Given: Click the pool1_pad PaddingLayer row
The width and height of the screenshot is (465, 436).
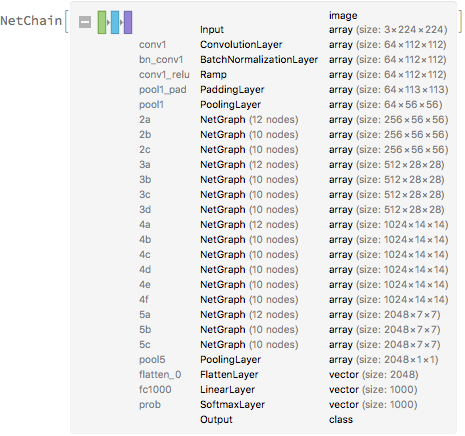Looking at the screenshot, I should pyautogui.click(x=293, y=90).
